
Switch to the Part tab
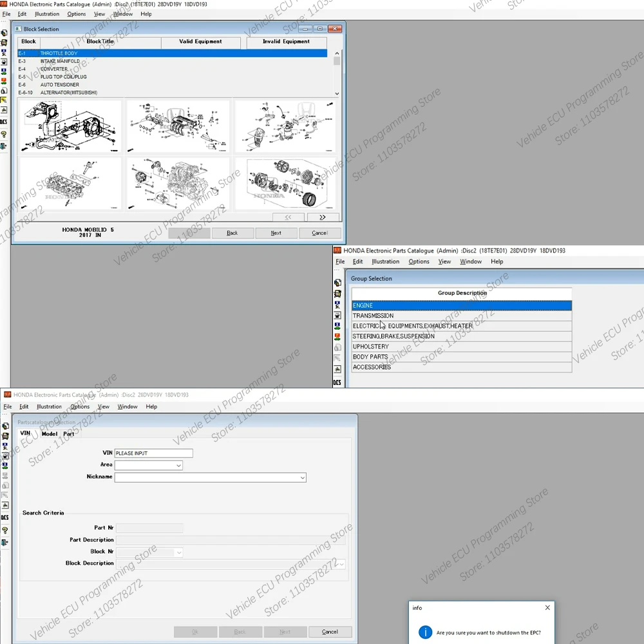pos(69,433)
